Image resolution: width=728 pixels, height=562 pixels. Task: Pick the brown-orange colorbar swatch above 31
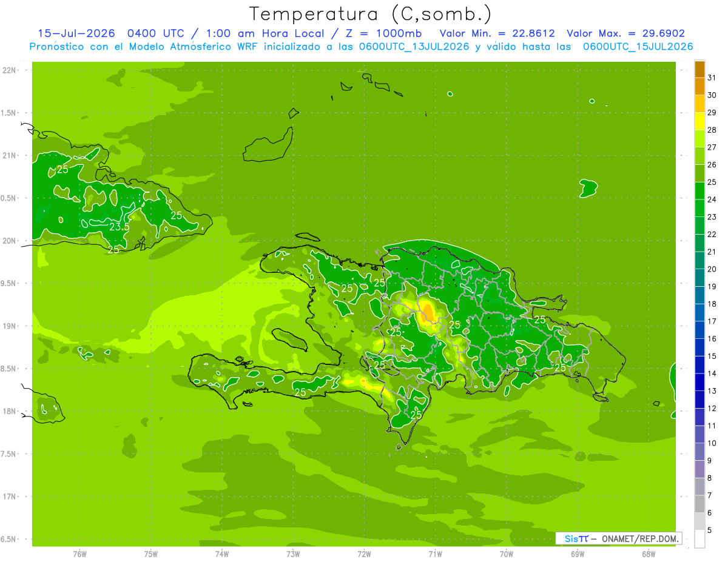699,70
